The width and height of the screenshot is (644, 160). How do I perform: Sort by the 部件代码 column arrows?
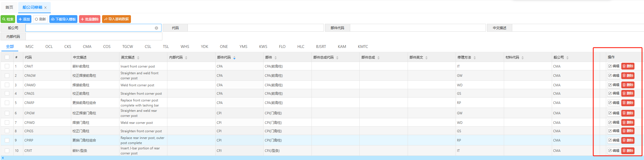pyautogui.click(x=234, y=58)
